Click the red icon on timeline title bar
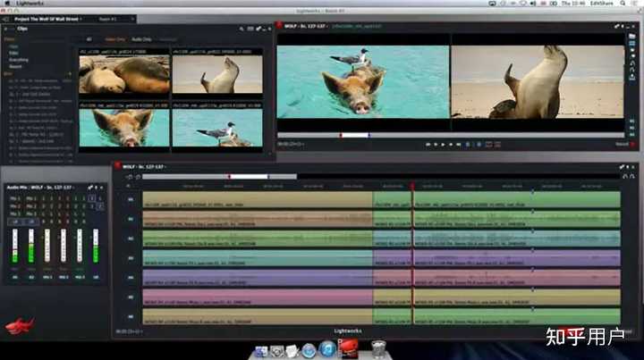Screen dimensions: 644x360 [116, 167]
